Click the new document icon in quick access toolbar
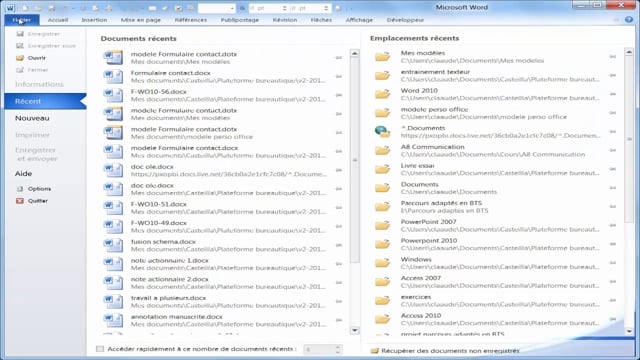 click(25, 8)
